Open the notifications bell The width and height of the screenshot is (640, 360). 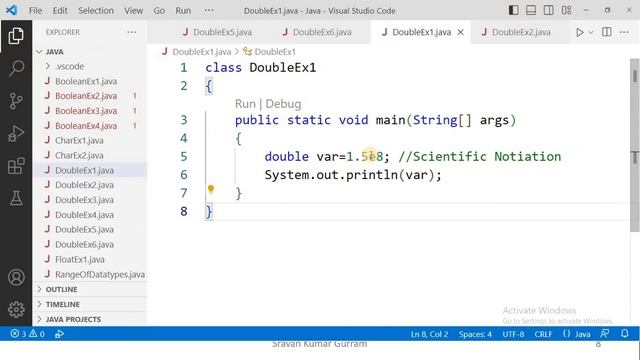[624, 333]
